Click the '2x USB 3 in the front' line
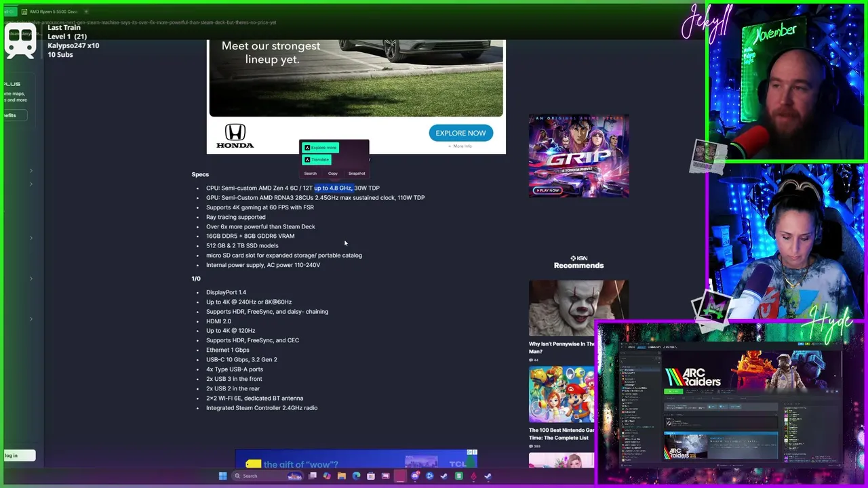The height and width of the screenshot is (488, 868). pos(234,379)
